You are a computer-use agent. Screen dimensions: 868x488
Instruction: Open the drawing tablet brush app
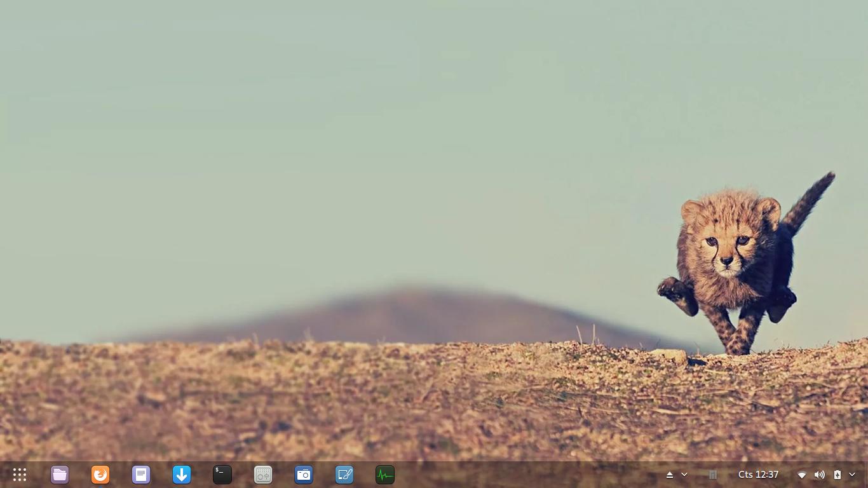344,475
